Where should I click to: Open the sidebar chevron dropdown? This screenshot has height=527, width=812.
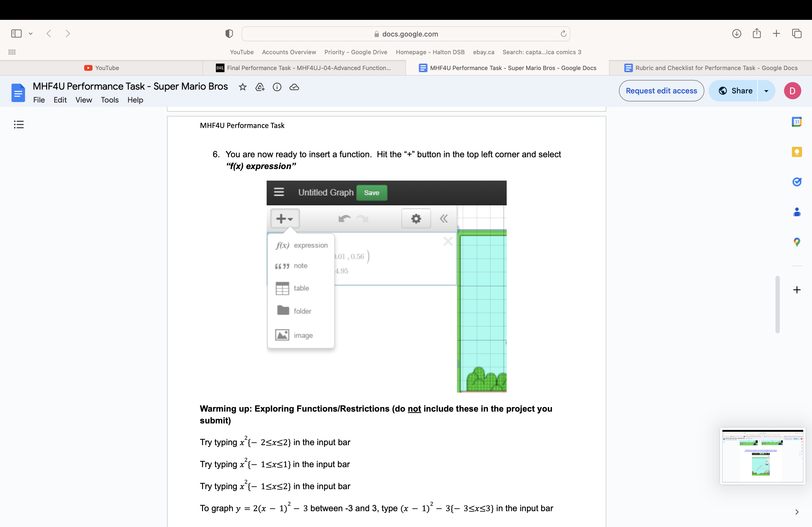tap(31, 33)
